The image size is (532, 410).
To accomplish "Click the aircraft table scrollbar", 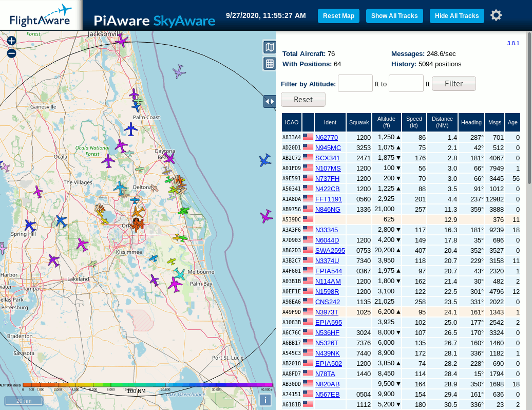I will (x=529, y=108).
